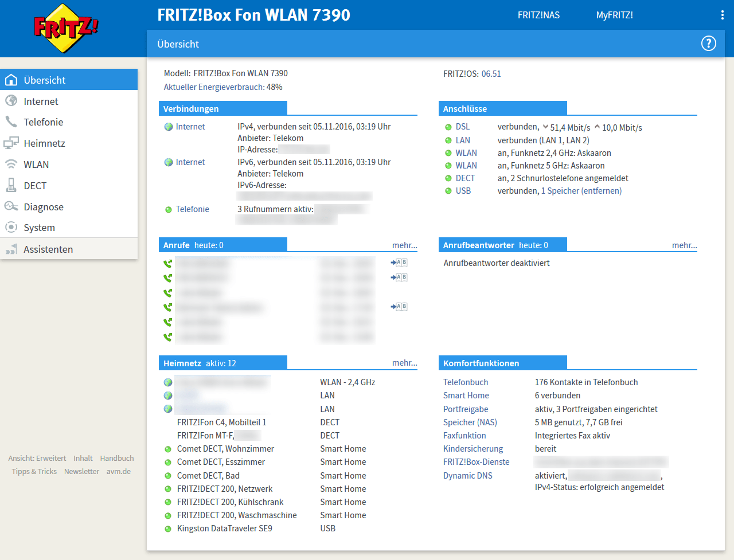
Task: Click mehr... link in Heimnetz section
Action: (405, 363)
